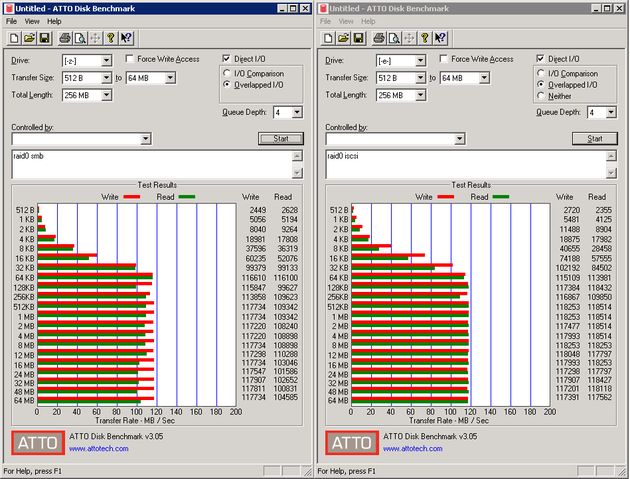Toggle Direct I/O checkbox in right window
The height and width of the screenshot is (479, 630).
coord(540,59)
